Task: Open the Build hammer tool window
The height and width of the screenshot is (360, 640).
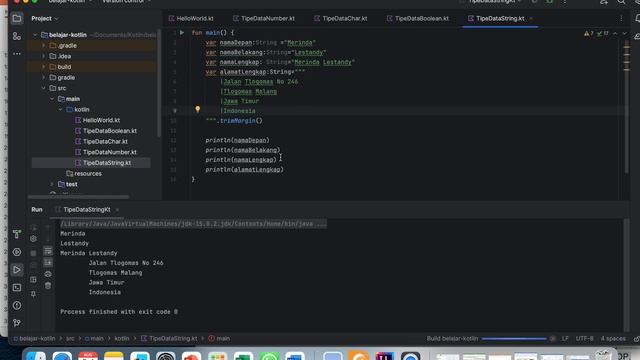Action: 17,234
